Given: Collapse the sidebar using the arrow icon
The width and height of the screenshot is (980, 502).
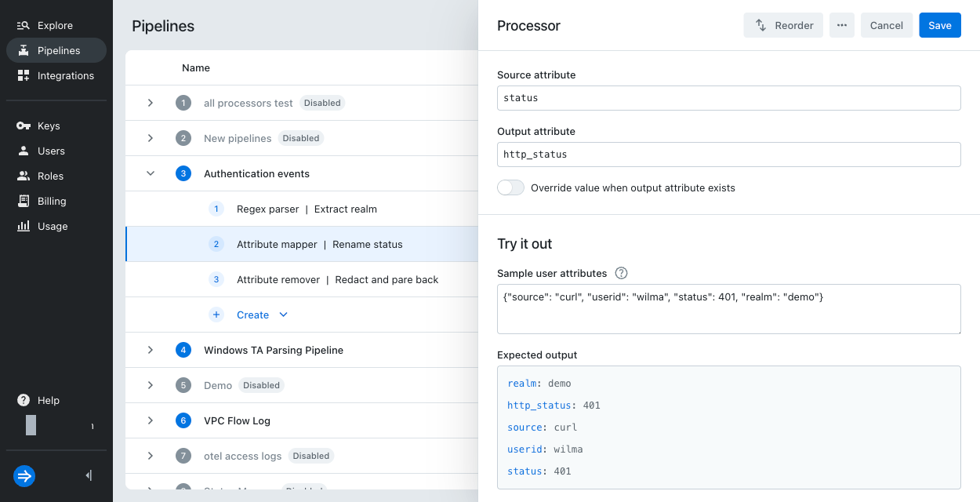Looking at the screenshot, I should pos(88,475).
